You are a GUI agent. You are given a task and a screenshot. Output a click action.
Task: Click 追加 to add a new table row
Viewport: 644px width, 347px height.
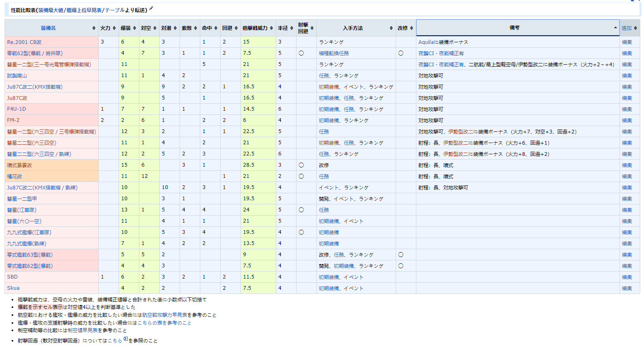pos(627,28)
